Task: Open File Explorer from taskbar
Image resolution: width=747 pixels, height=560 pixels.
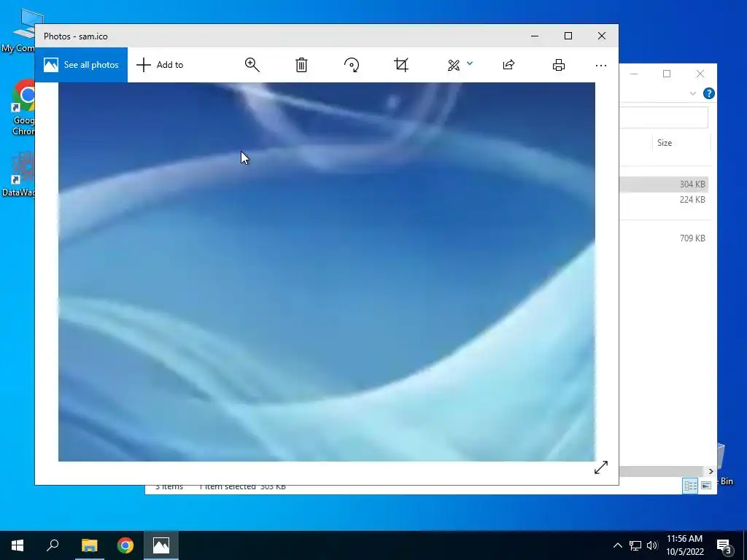Action: point(89,545)
